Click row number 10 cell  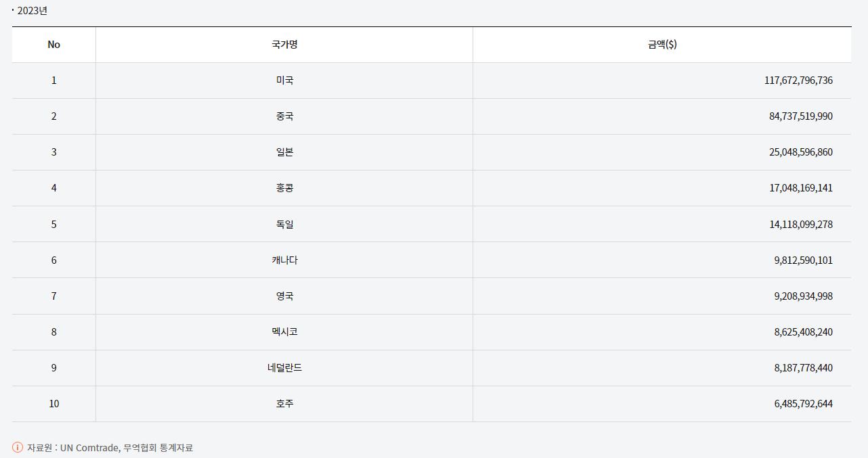tap(54, 404)
